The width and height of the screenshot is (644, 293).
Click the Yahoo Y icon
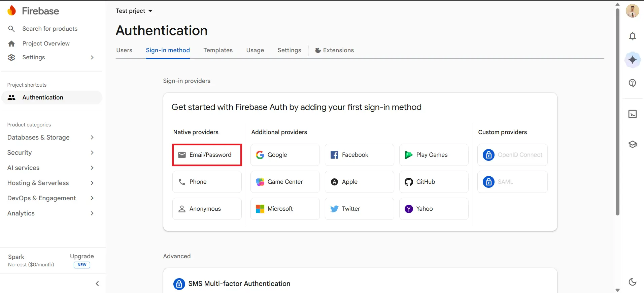409,209
